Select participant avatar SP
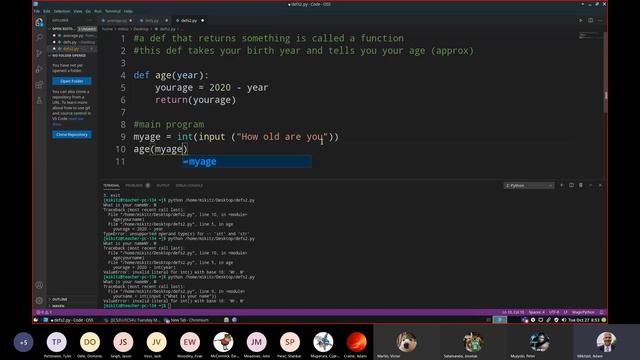The width and height of the screenshot is (640, 360). coord(290,342)
